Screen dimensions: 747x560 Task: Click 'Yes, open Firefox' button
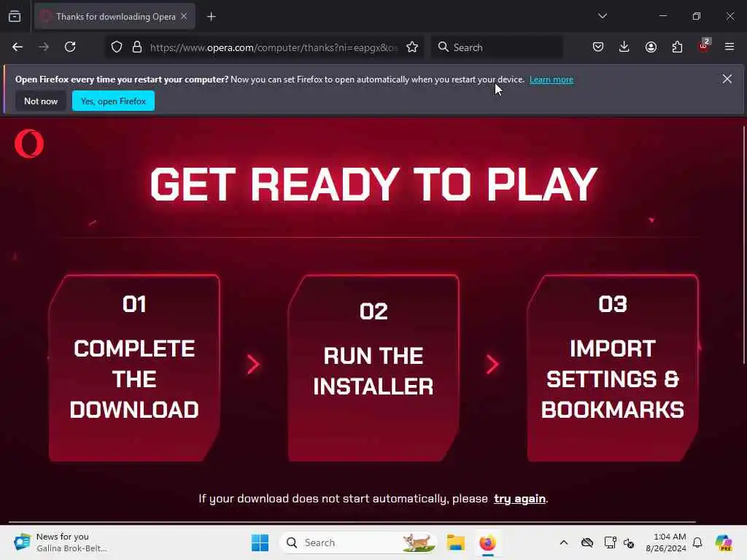point(113,101)
